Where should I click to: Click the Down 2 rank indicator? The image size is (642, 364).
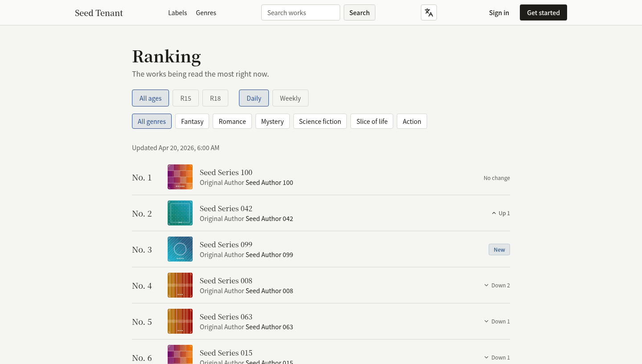click(x=497, y=285)
